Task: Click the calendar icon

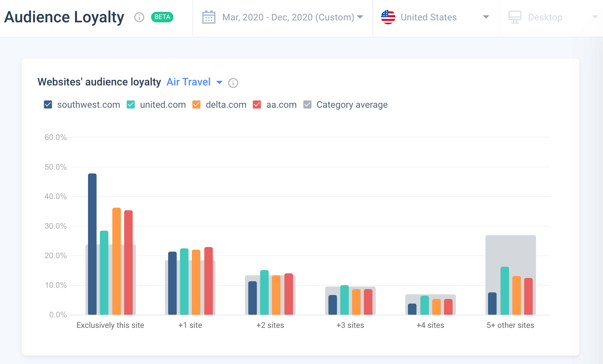Action: point(209,17)
